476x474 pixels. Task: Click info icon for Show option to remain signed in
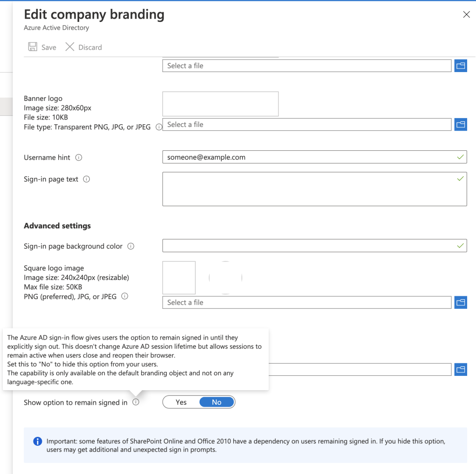click(x=136, y=402)
